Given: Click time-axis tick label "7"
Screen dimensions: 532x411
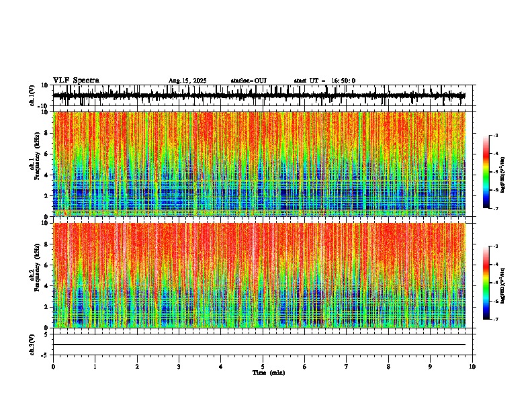Looking at the screenshot, I should (x=347, y=367).
